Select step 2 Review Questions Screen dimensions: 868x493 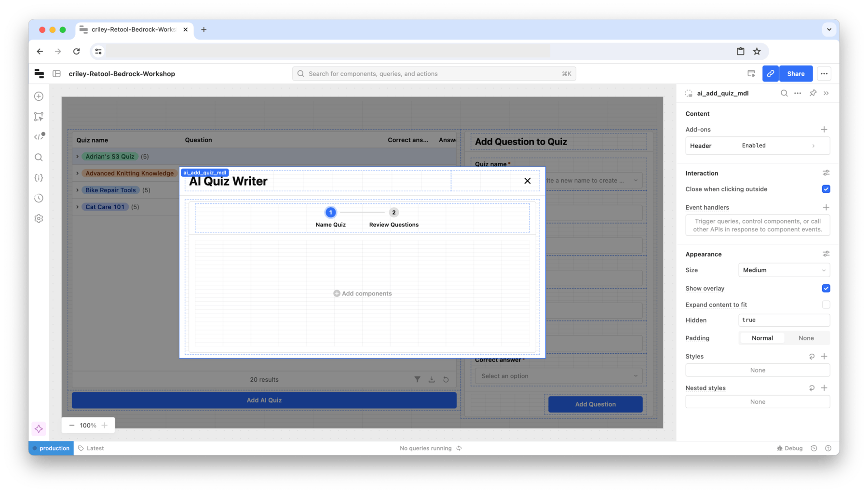click(393, 217)
